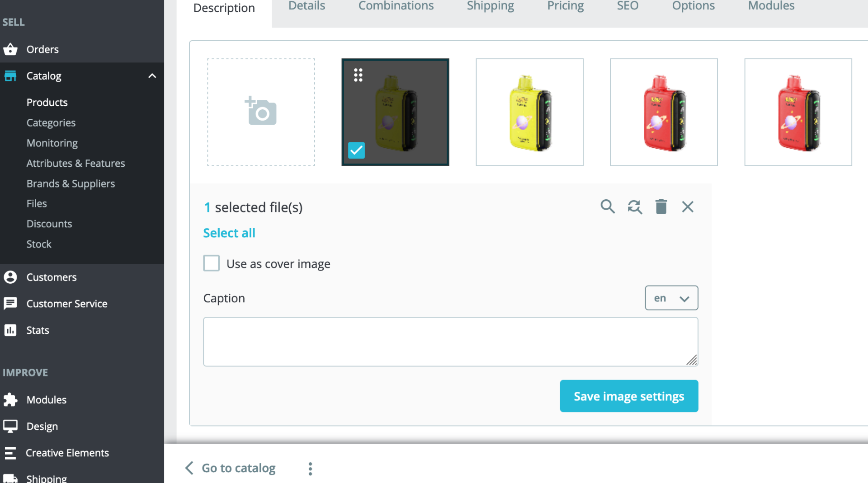
Task: Click the magnifier zoom icon for selected image
Action: [608, 206]
